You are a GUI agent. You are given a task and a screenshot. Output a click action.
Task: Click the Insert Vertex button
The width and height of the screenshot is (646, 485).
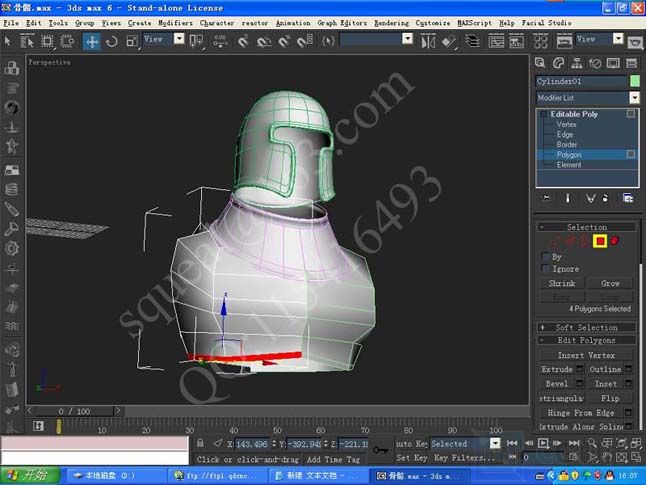[586, 355]
